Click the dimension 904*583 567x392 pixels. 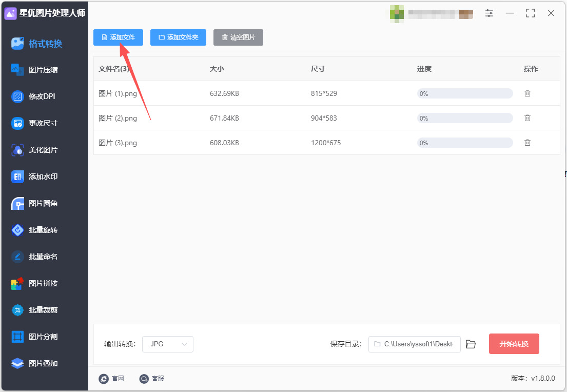(324, 118)
